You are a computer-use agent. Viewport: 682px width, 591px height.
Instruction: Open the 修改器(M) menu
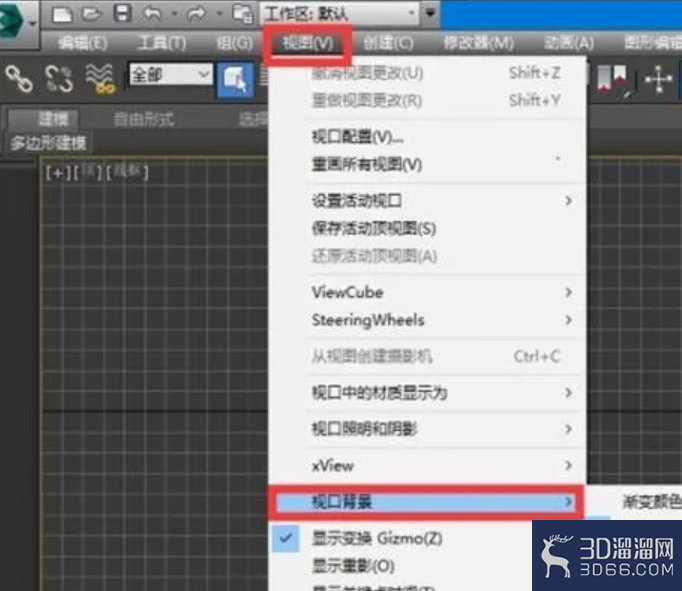pyautogui.click(x=478, y=43)
